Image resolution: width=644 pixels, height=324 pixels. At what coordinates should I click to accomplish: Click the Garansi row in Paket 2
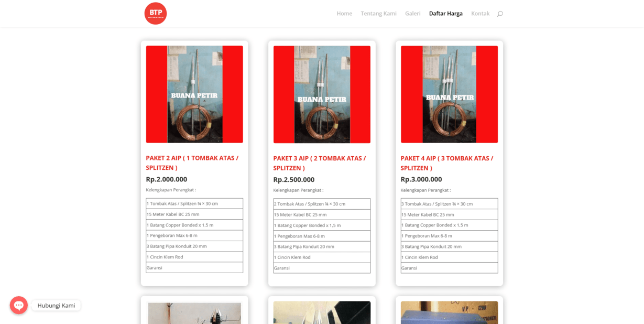pyautogui.click(x=194, y=267)
